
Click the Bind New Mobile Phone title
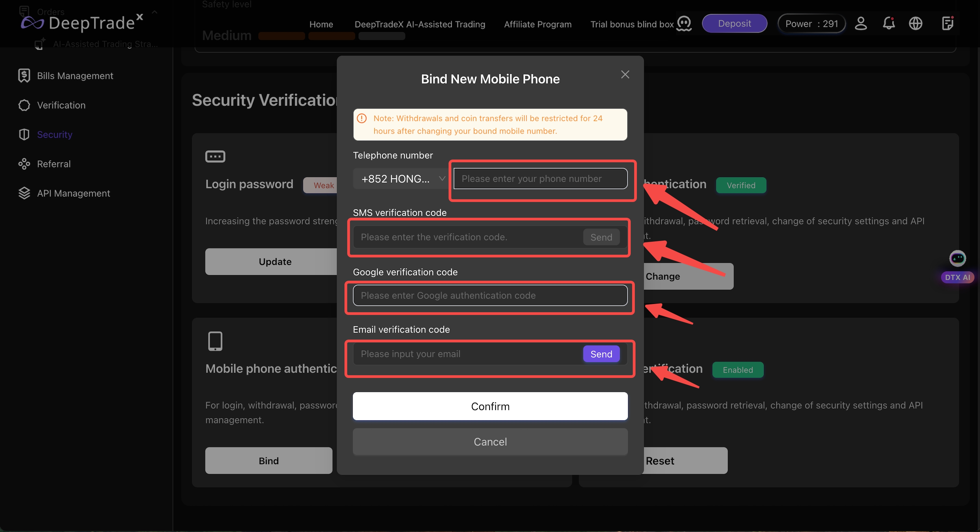point(490,79)
